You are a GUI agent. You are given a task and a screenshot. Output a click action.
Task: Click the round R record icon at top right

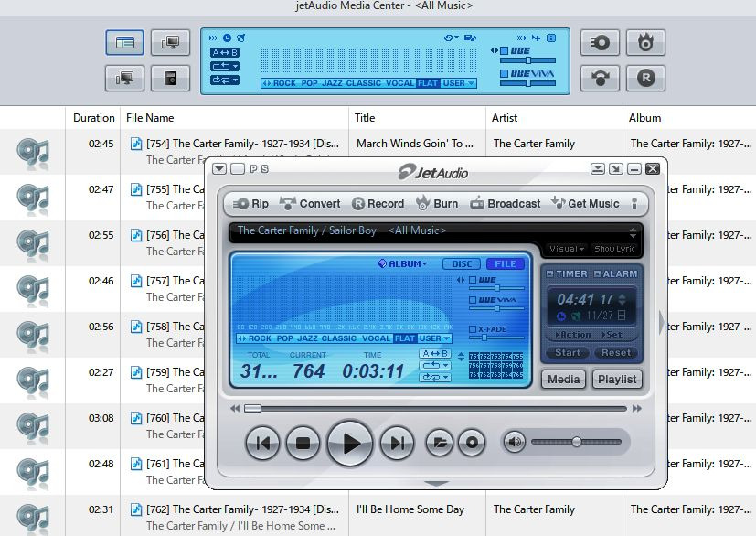click(x=645, y=78)
